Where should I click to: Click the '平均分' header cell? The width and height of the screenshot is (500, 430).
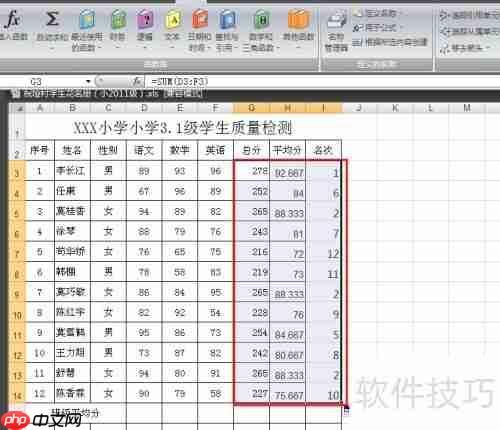pos(287,150)
